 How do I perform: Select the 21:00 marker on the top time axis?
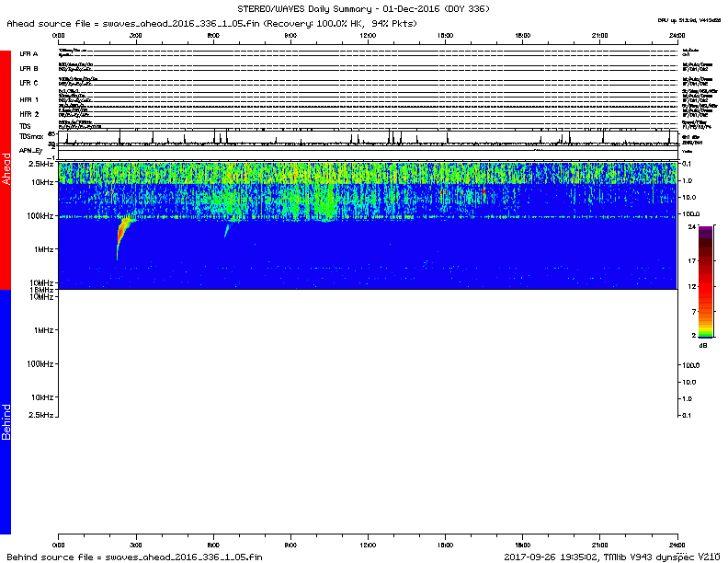[599, 35]
